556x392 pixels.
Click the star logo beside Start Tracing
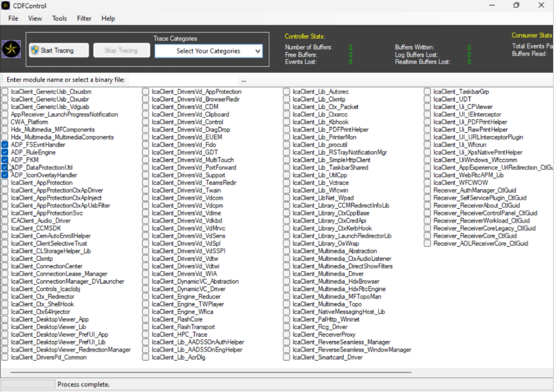click(x=12, y=50)
